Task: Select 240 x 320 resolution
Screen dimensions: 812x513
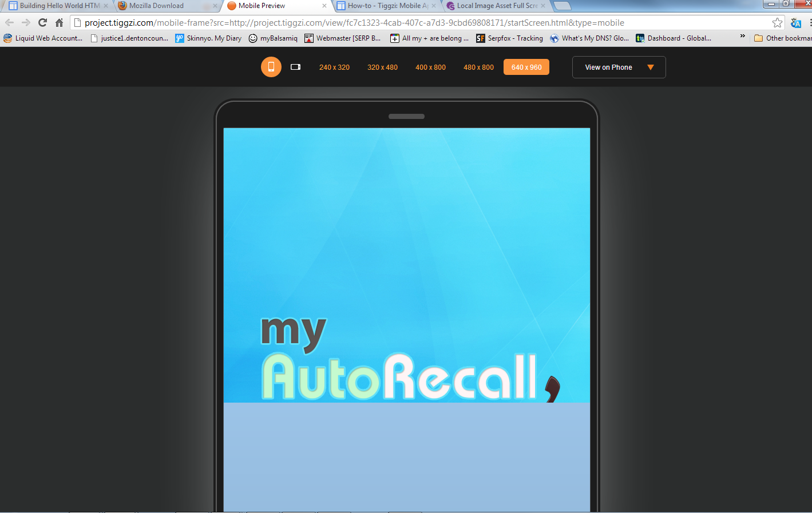Action: (x=334, y=67)
